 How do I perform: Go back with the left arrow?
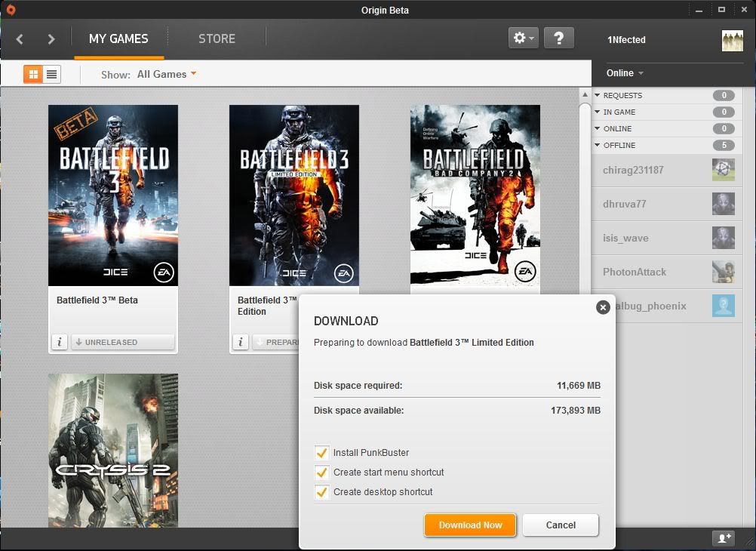click(20, 39)
